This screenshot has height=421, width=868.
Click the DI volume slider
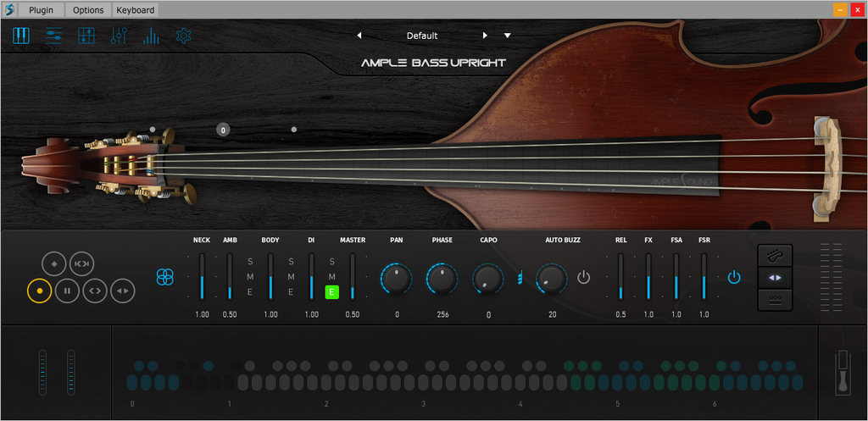(312, 277)
